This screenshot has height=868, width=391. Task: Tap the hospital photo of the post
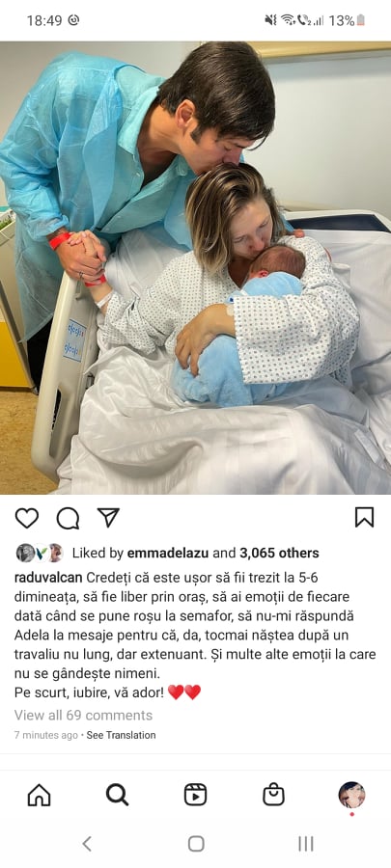point(195,267)
